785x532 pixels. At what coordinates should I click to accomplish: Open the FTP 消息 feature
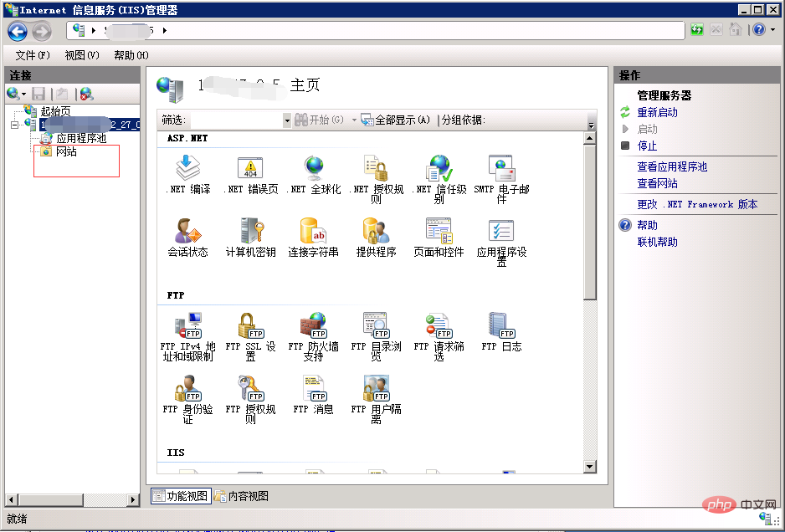(x=313, y=394)
